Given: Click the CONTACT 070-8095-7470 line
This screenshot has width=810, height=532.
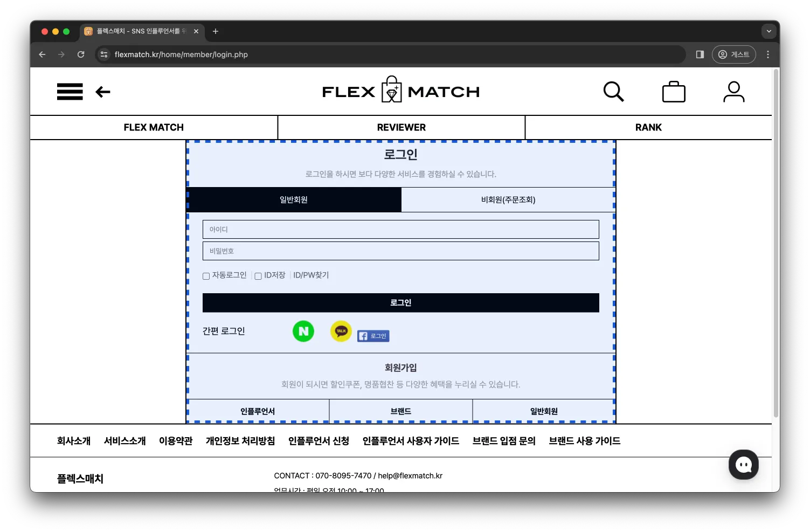Looking at the screenshot, I should (358, 475).
